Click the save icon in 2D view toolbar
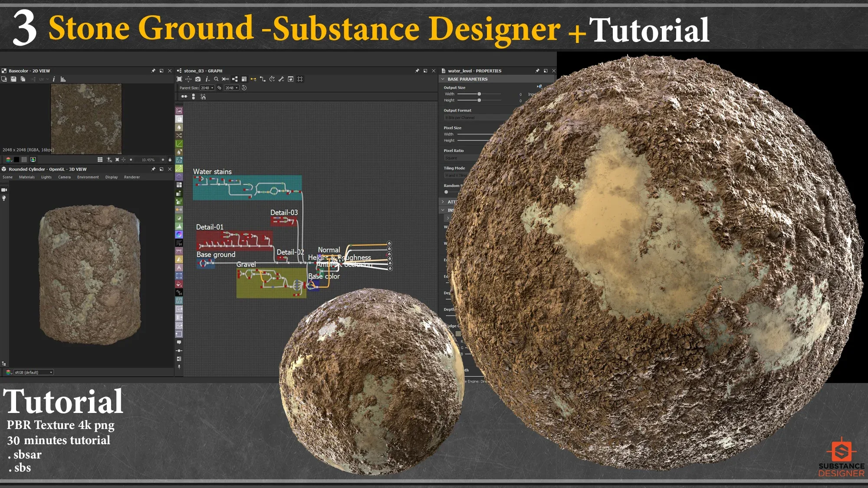The width and height of the screenshot is (868, 488). (13, 79)
